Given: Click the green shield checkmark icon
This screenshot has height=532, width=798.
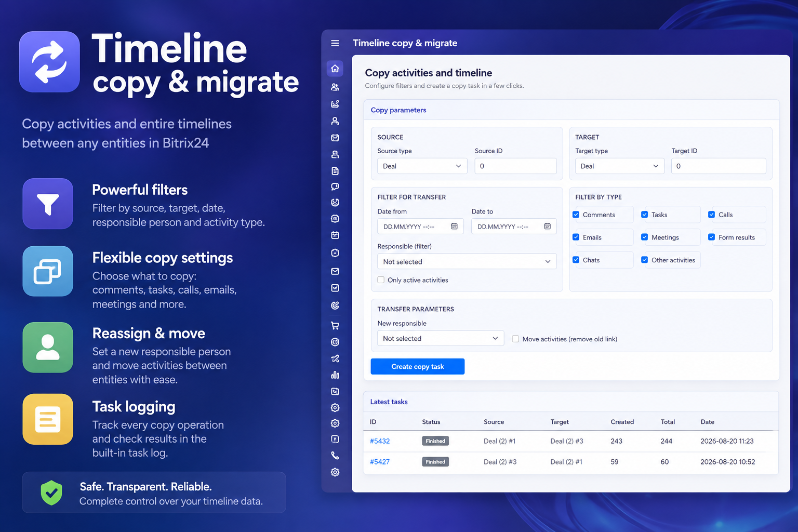Looking at the screenshot, I should tap(51, 493).
